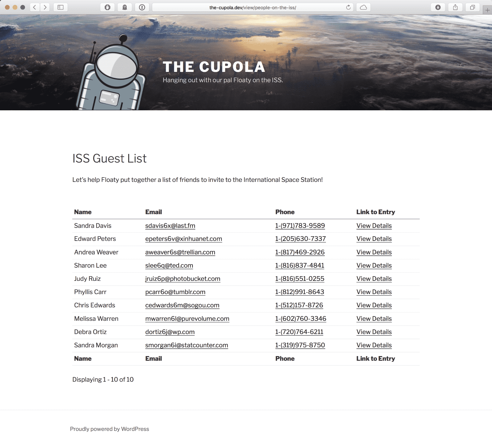Click the top Email column header
This screenshot has width=492, height=448.
(x=153, y=212)
